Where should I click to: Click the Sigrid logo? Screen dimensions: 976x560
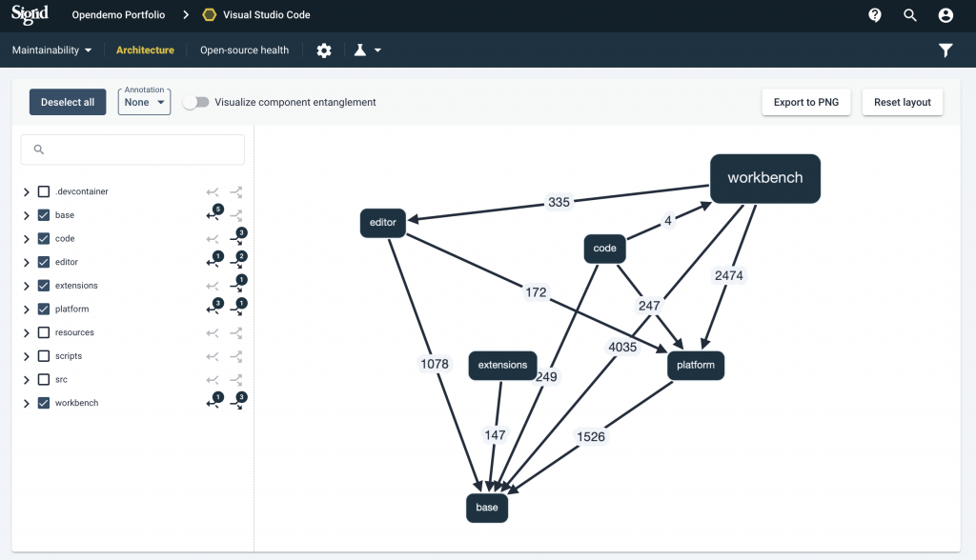coord(30,14)
